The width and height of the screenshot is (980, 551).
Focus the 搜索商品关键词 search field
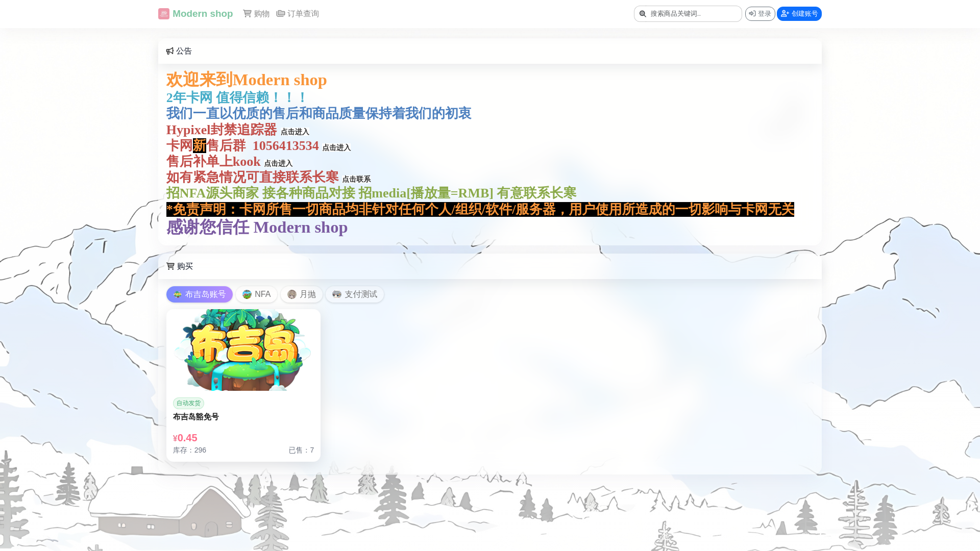pyautogui.click(x=688, y=14)
